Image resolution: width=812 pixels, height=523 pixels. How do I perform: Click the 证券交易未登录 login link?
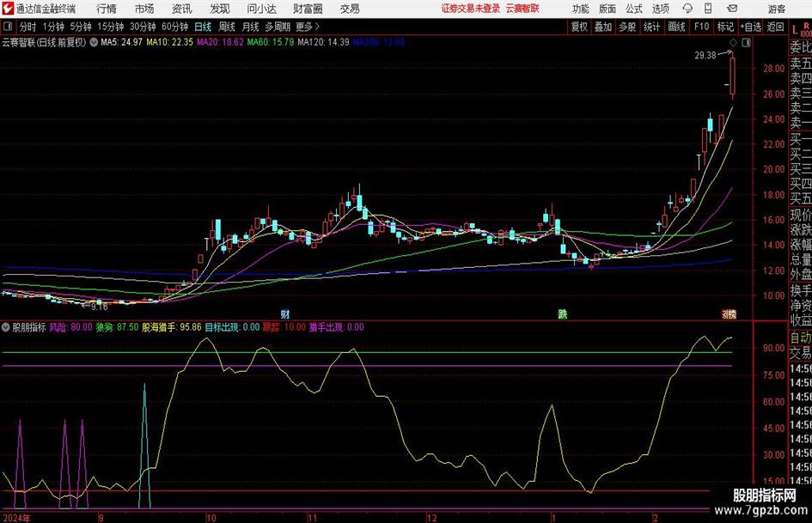point(471,9)
